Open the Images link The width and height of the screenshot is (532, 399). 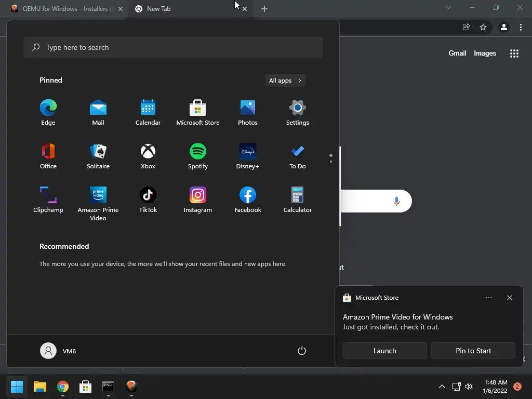click(x=485, y=54)
